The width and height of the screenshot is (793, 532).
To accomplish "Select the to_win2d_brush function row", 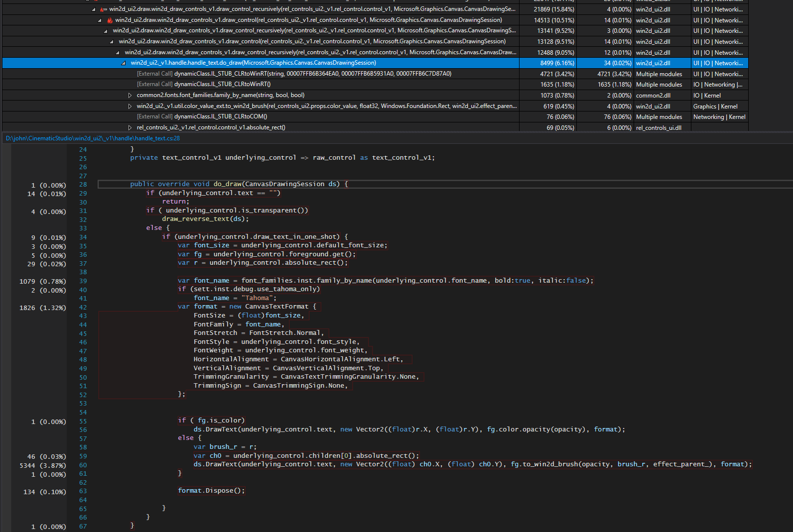I will tap(375, 106).
